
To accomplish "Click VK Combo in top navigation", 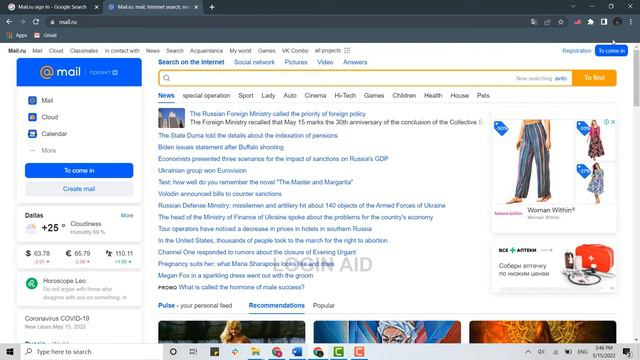I will click(x=295, y=51).
